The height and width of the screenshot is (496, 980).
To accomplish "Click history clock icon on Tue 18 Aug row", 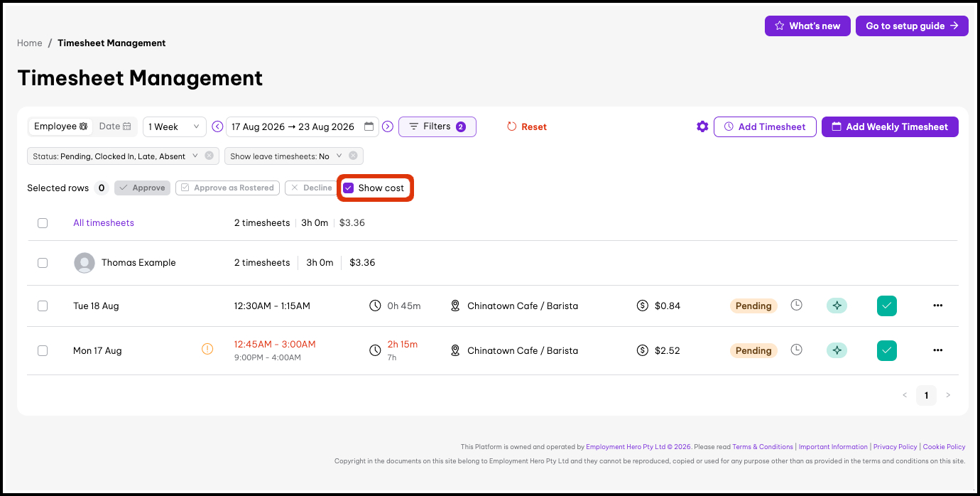I will click(x=797, y=305).
